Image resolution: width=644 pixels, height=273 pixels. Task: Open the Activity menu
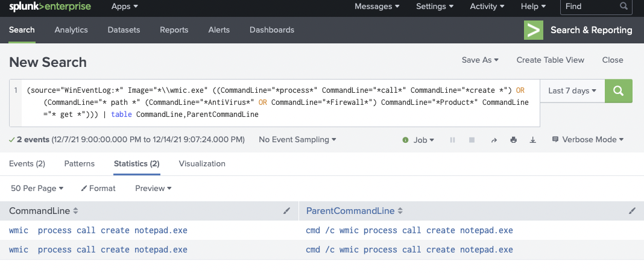point(487,7)
